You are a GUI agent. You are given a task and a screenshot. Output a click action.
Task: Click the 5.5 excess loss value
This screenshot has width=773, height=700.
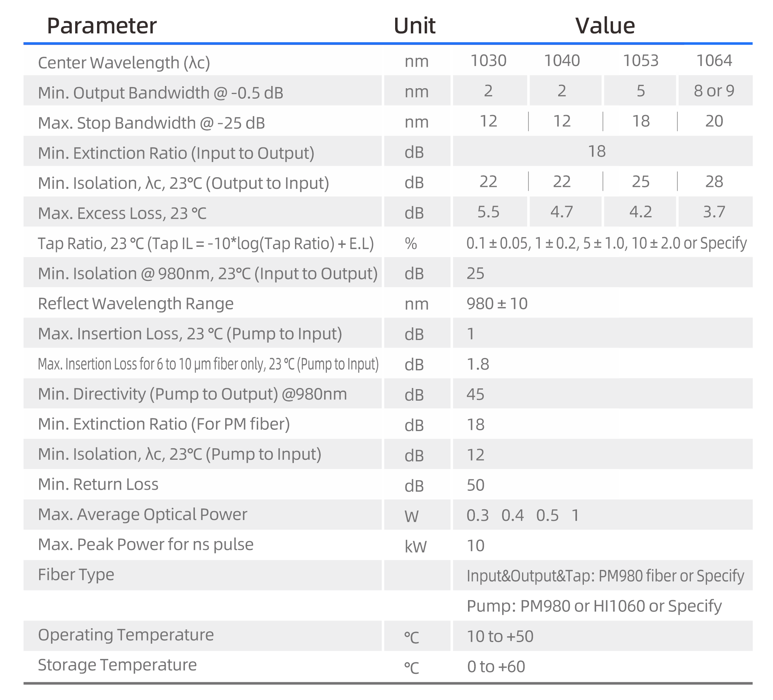(488, 212)
